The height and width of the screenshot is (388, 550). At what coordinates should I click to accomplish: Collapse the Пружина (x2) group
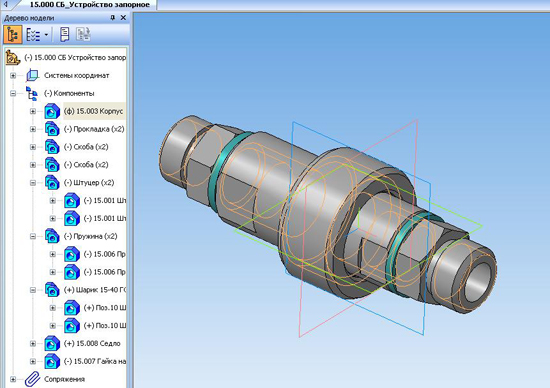coord(33,236)
